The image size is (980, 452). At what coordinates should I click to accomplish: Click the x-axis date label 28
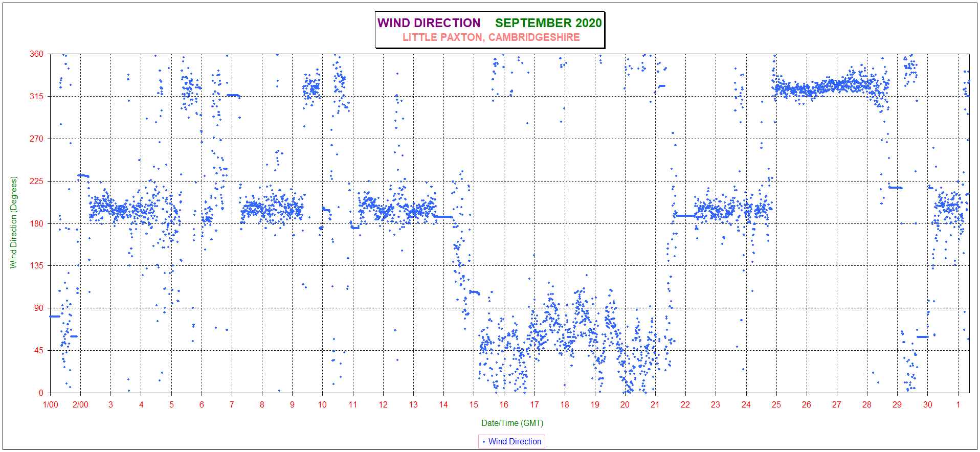(x=867, y=404)
